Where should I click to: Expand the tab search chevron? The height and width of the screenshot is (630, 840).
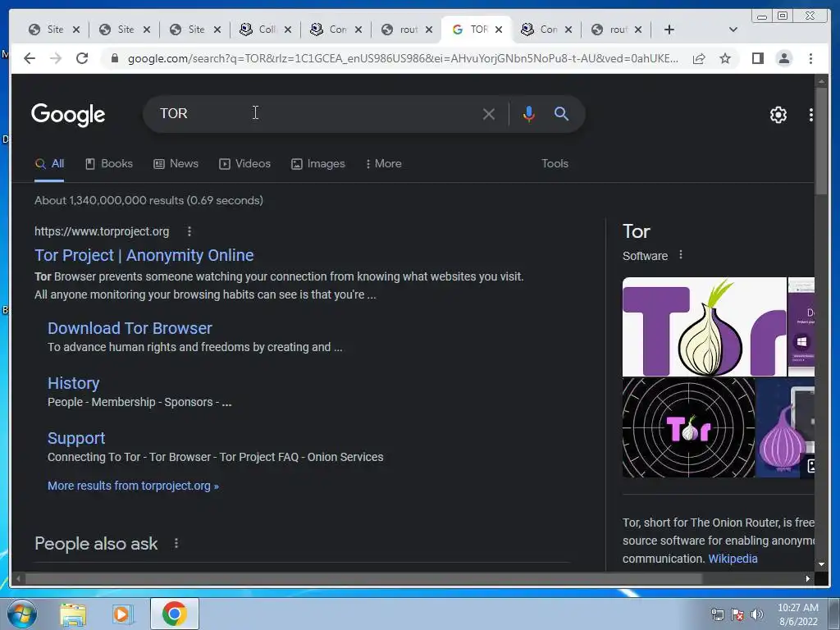tap(733, 30)
